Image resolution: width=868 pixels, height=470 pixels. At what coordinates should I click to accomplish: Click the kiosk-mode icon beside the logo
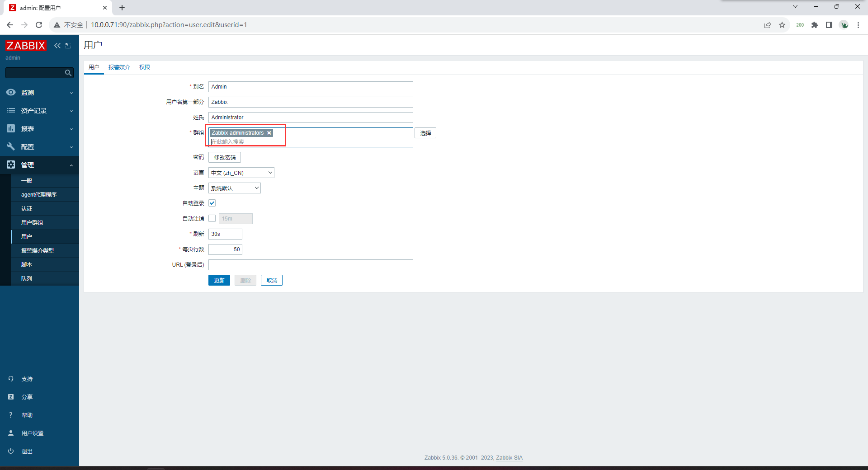(x=68, y=46)
